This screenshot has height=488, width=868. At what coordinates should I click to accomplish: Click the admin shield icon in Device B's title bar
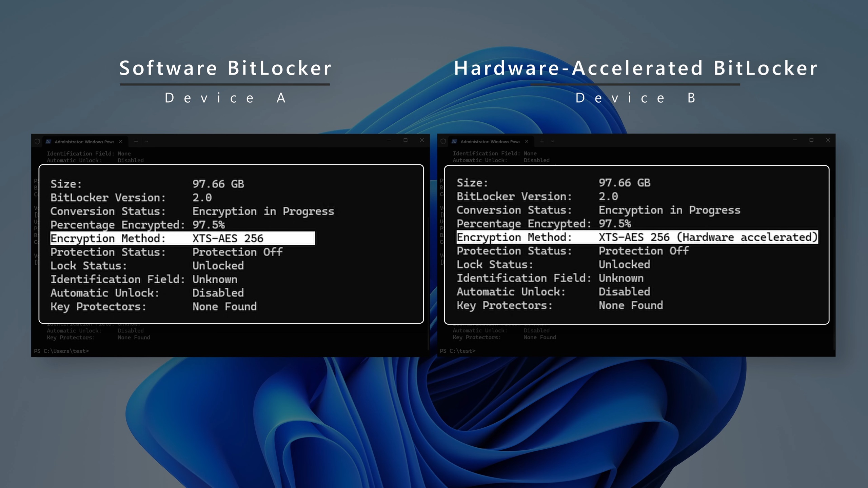coord(443,141)
